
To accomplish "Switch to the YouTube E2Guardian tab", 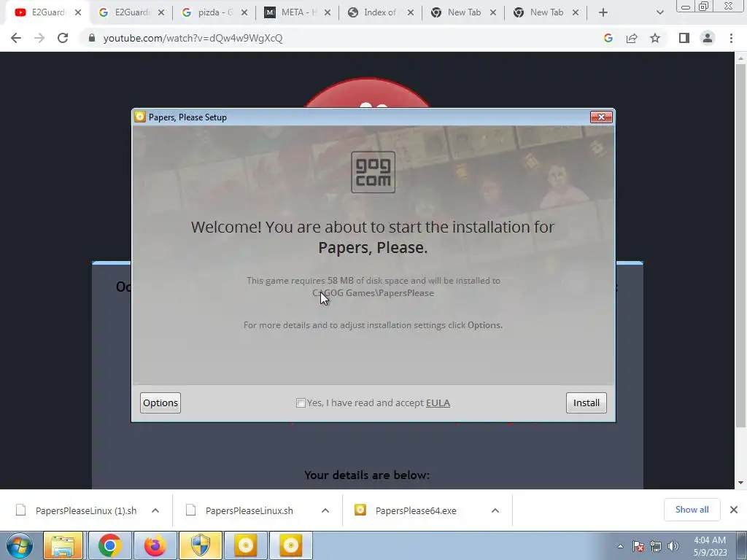I will click(47, 12).
